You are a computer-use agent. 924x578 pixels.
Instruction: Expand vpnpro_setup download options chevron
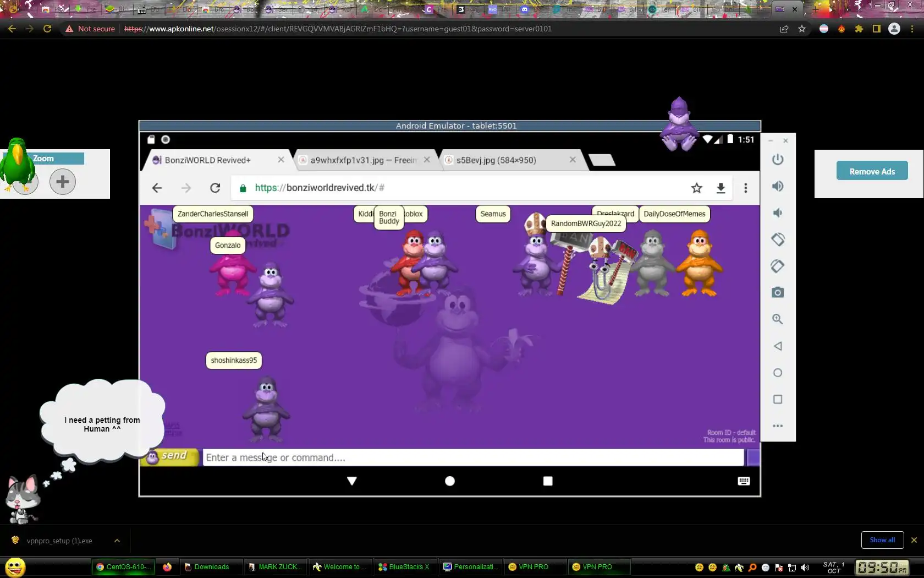click(117, 541)
